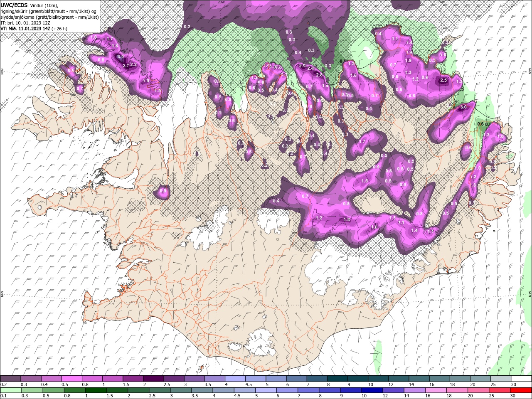Viewport: 532px width, 399px height.
Task: Select the white 30 swatch in upper legend
Action: (522, 379)
